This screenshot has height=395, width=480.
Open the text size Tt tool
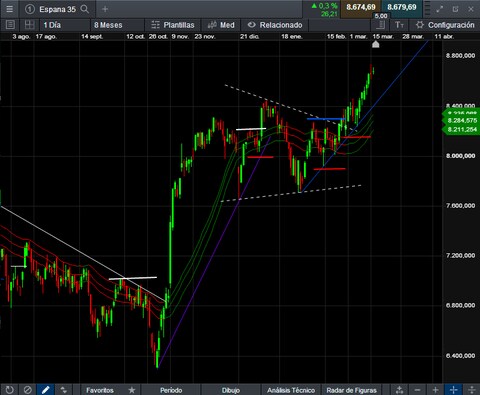399,25
